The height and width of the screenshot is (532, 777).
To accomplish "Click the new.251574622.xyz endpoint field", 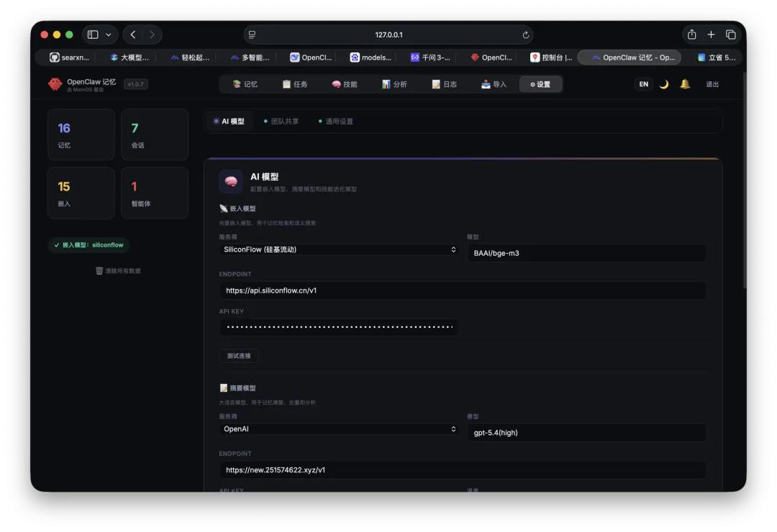I will [463, 470].
